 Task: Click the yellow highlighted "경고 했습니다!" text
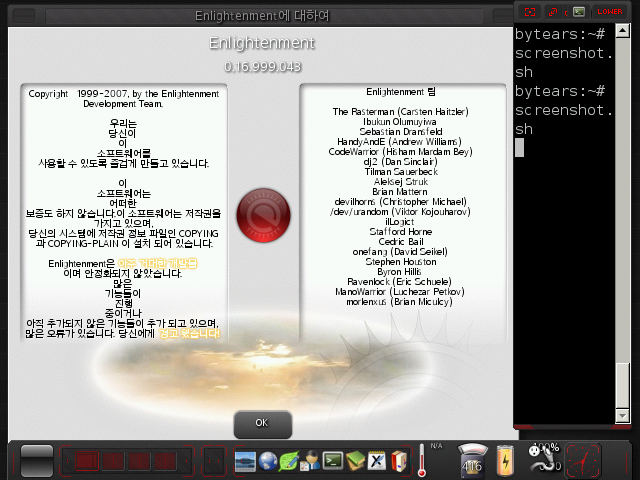click(x=189, y=333)
